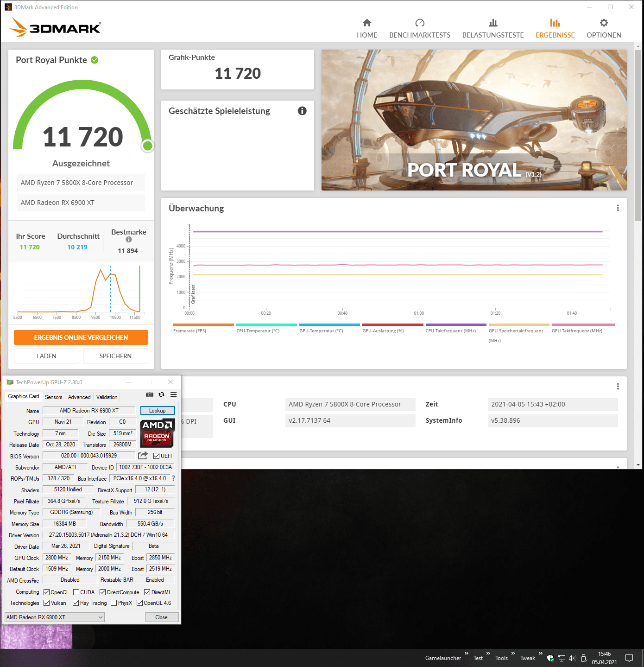The height and width of the screenshot is (667, 644).
Task: Toggle the GPU-Auslastung (%) red legend bar
Action: (393, 324)
